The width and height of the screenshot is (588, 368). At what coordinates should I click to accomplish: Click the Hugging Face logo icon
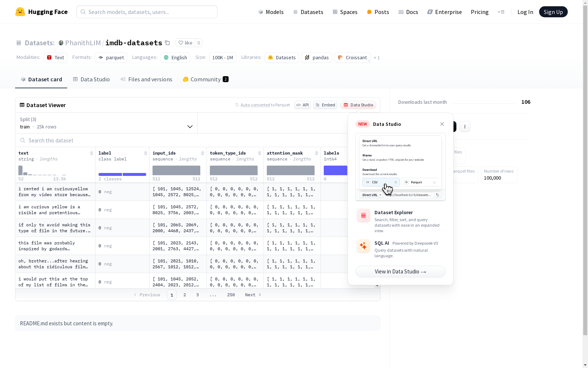click(x=20, y=12)
